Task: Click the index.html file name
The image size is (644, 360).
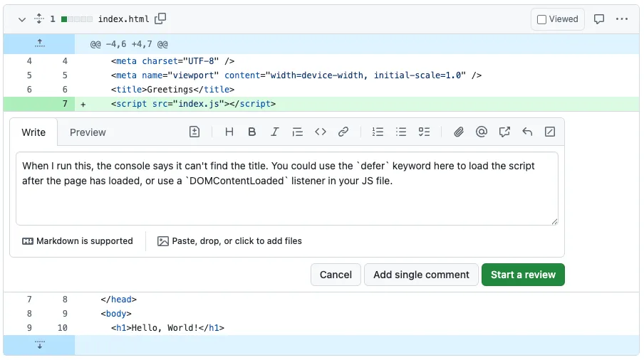Action: (123, 19)
